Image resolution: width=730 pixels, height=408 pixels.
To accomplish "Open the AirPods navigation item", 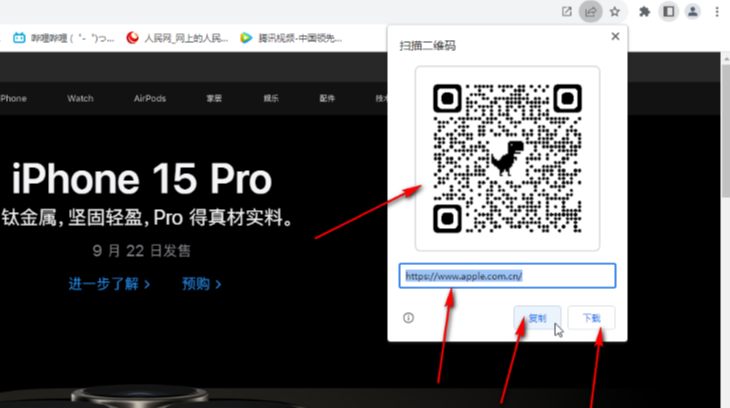I will 149,98.
